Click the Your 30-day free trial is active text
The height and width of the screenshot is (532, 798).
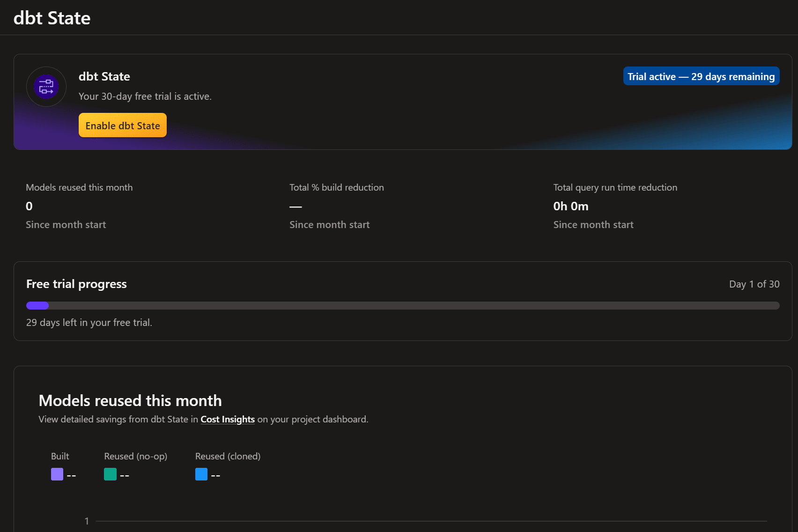pos(145,96)
